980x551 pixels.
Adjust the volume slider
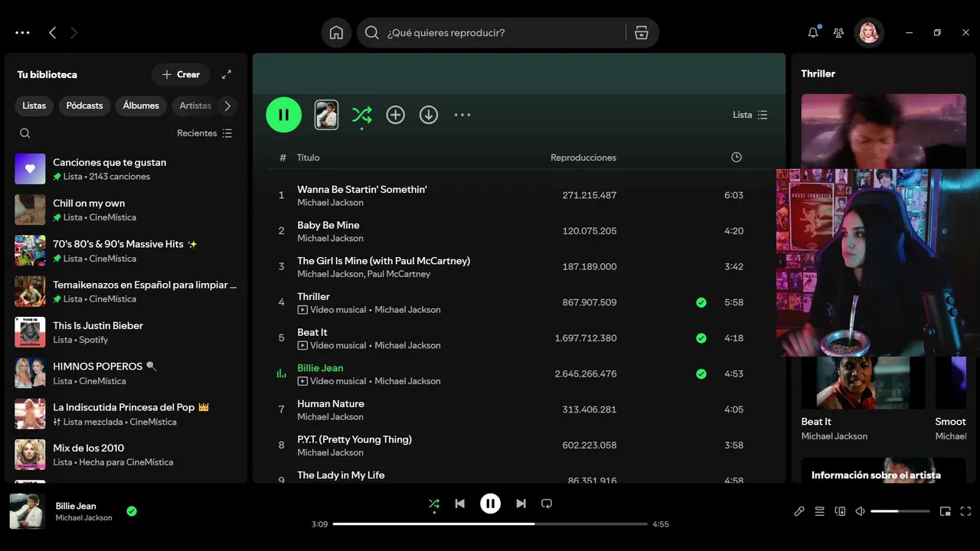point(900,511)
